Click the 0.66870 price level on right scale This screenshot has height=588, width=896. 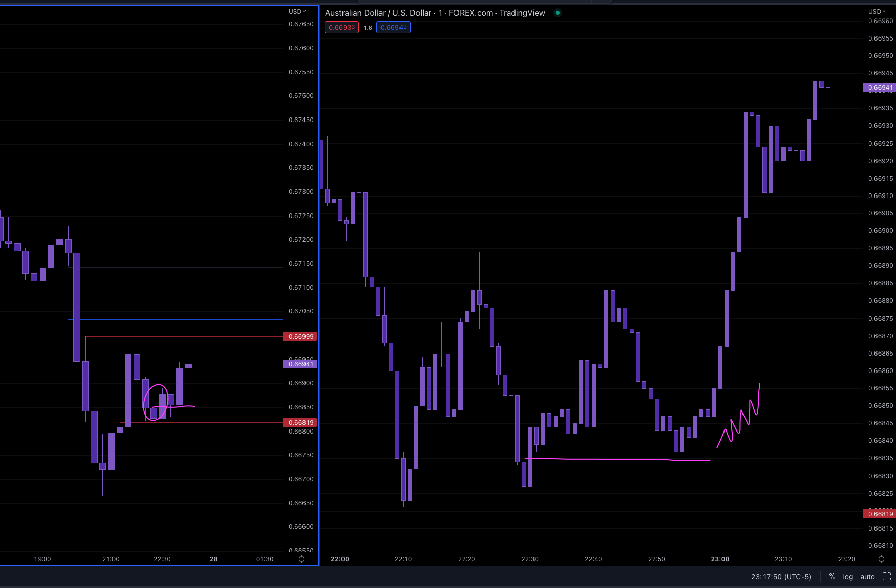pos(881,336)
